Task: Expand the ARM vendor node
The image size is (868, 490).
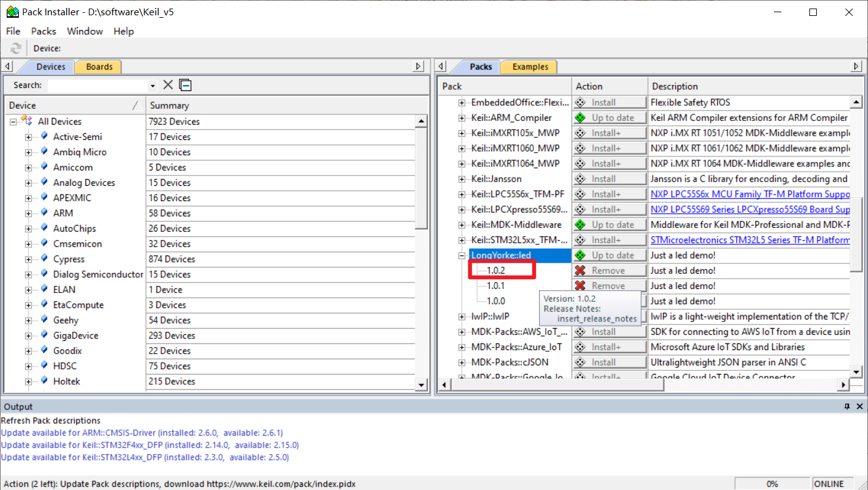Action: (28, 213)
